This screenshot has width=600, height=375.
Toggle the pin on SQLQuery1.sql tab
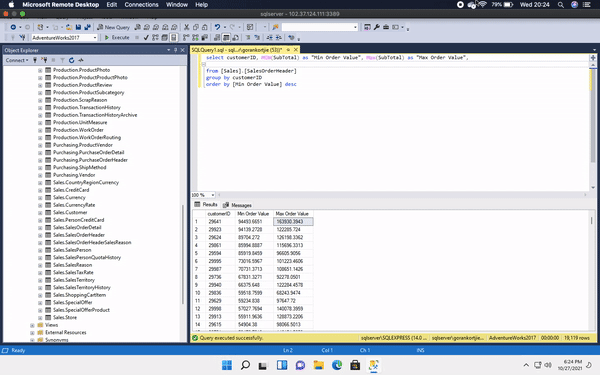click(288, 50)
